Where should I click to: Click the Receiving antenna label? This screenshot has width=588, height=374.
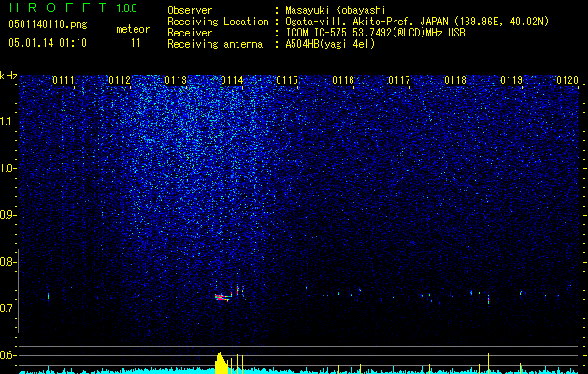(215, 44)
